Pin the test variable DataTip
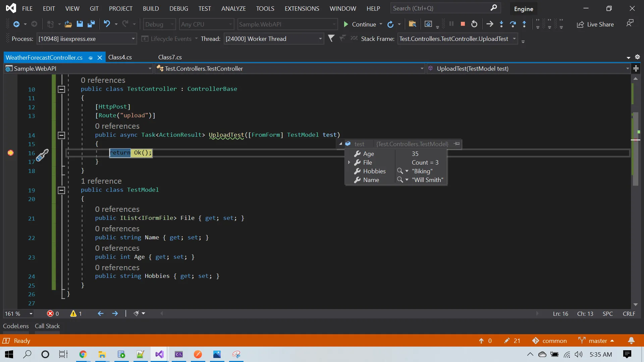The width and height of the screenshot is (644, 362). [457, 144]
